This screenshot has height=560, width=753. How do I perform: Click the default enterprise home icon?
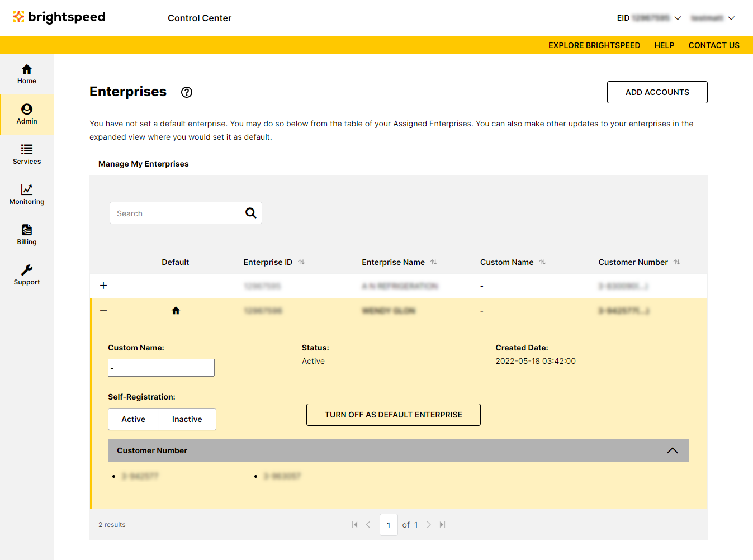[x=176, y=311]
